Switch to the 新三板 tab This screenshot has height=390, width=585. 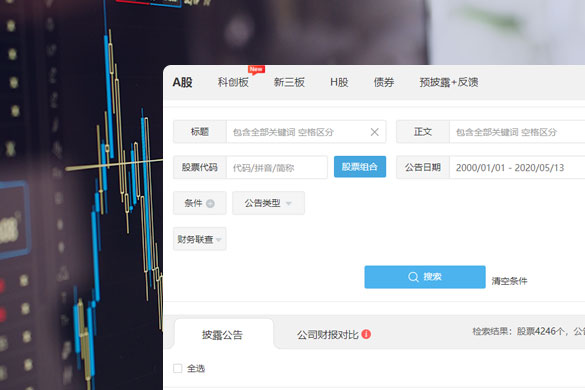pyautogui.click(x=289, y=82)
